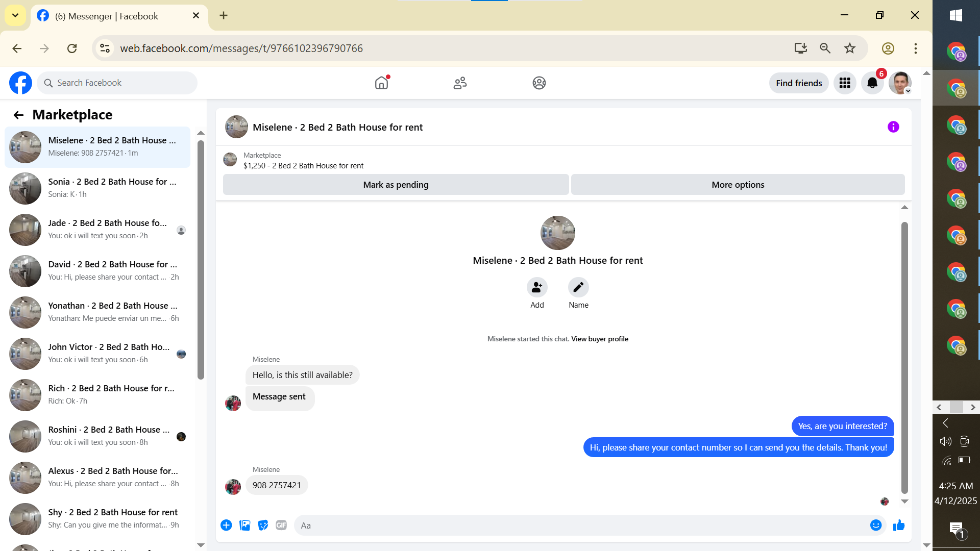Open Chrome profile icon
The width and height of the screenshot is (980, 551).
(888, 48)
